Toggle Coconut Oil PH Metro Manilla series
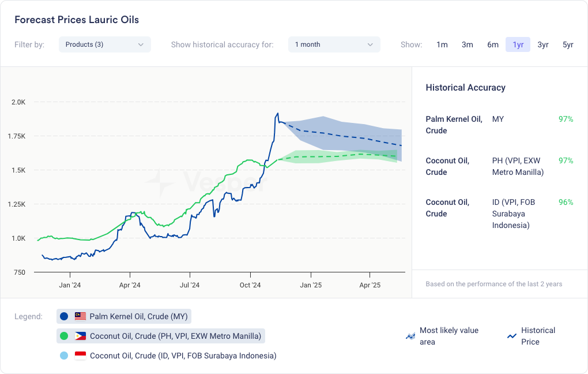The height and width of the screenshot is (374, 588). [175, 336]
